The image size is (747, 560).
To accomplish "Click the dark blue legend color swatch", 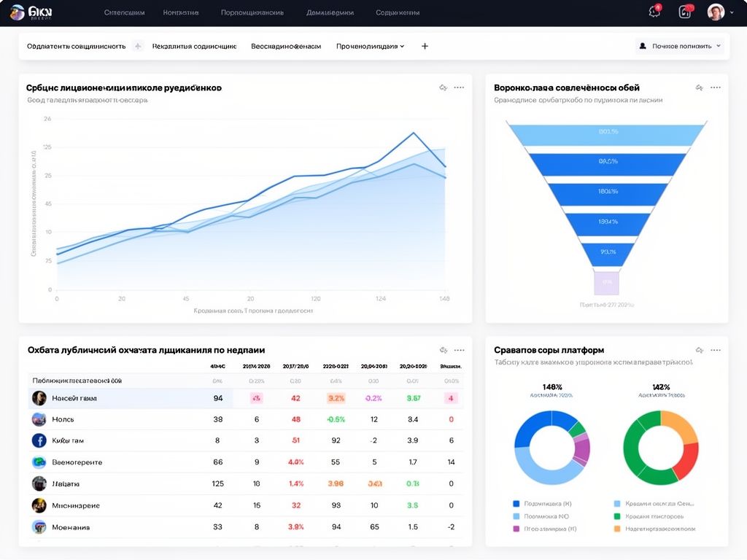I will [516, 504].
